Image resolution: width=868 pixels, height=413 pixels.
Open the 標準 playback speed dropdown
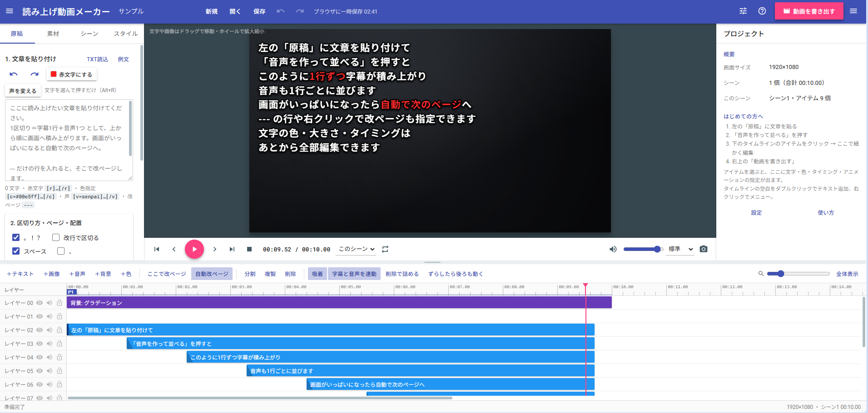click(x=680, y=249)
